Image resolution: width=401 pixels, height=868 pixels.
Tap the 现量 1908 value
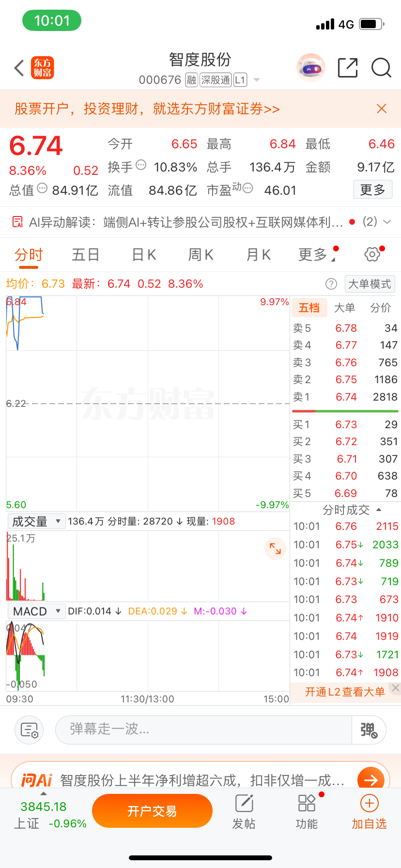[x=223, y=522]
